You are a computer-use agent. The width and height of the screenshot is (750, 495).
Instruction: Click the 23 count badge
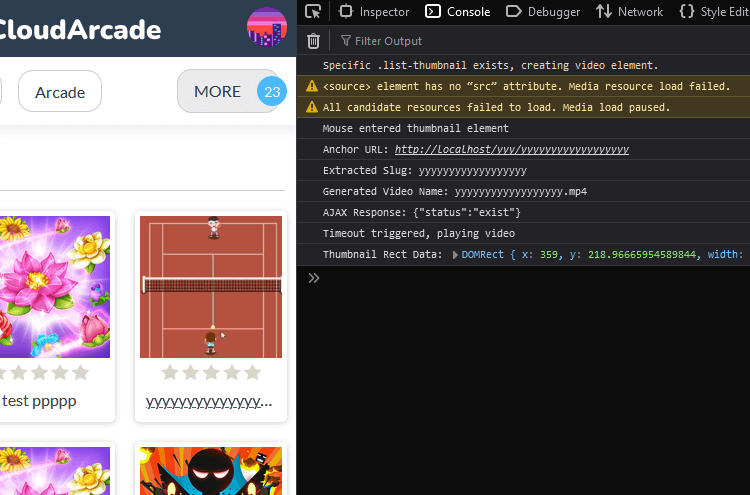[272, 91]
